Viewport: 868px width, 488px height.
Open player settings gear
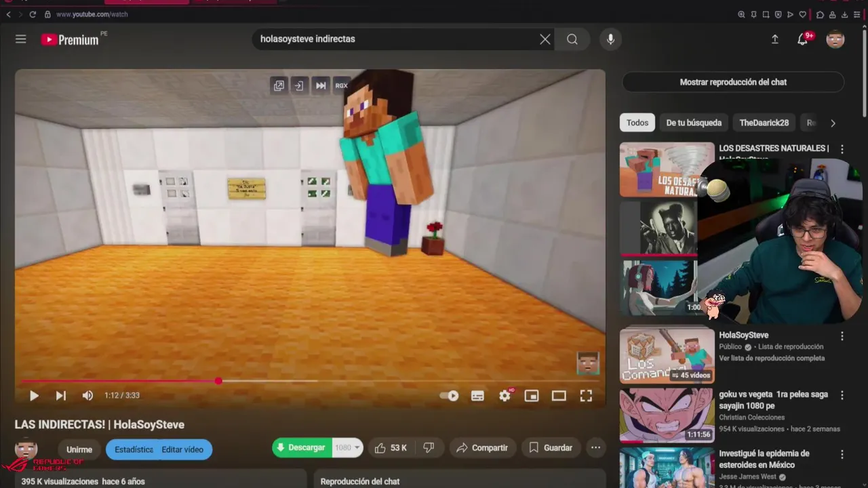505,396
